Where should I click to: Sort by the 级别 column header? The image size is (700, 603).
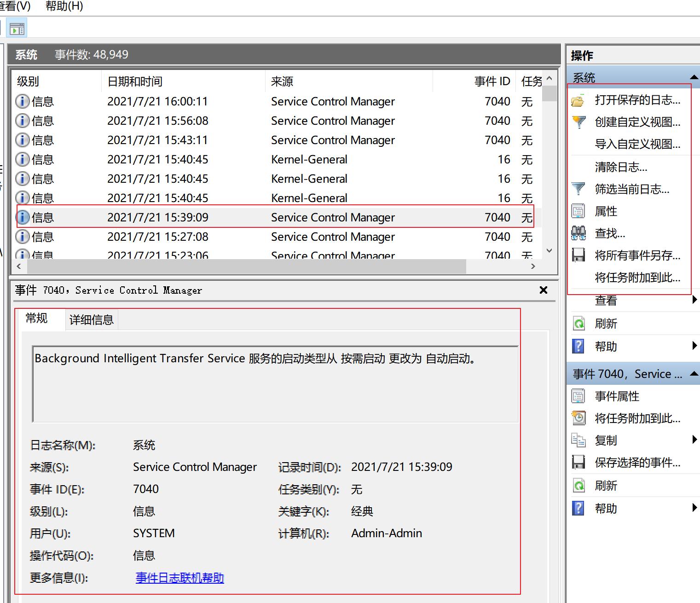(x=57, y=81)
